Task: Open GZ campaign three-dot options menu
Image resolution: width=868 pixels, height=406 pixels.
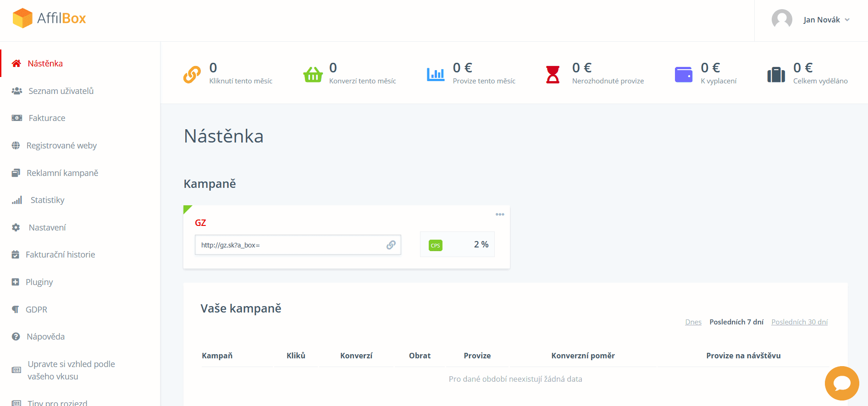Action: [x=500, y=214]
